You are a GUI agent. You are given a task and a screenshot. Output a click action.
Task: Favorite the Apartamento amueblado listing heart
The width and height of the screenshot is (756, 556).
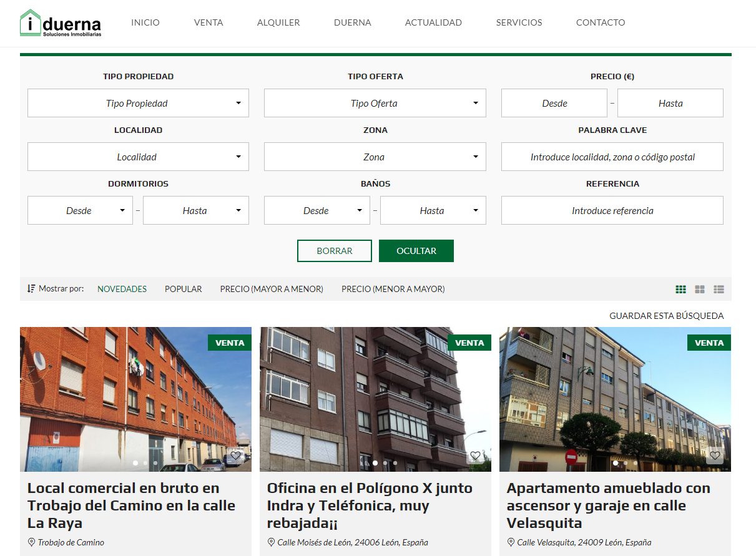[715, 456]
